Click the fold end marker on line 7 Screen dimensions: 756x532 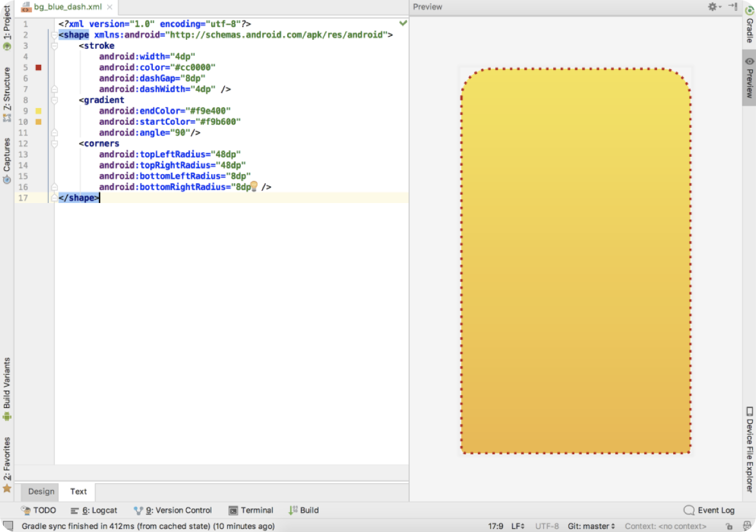coord(54,89)
